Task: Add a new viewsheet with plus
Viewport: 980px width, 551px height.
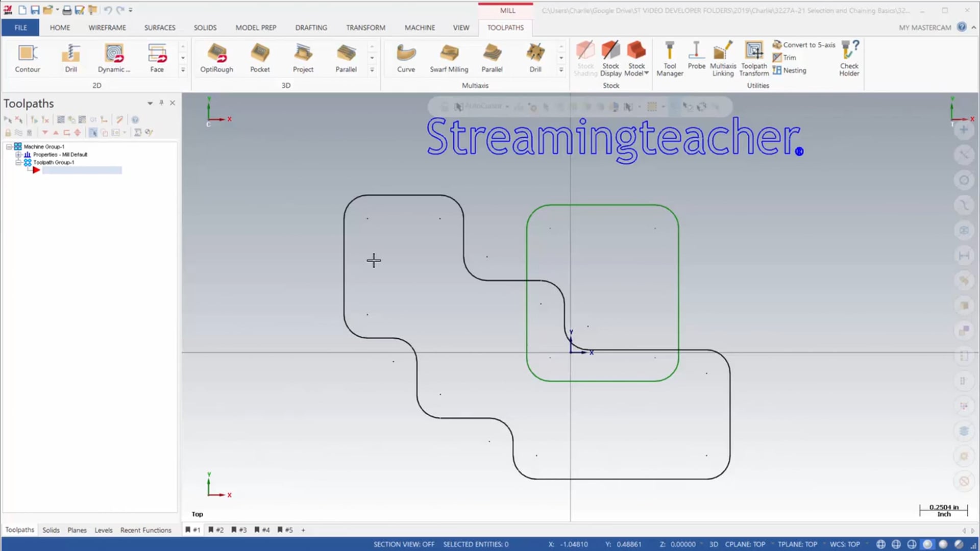Action: point(303,530)
